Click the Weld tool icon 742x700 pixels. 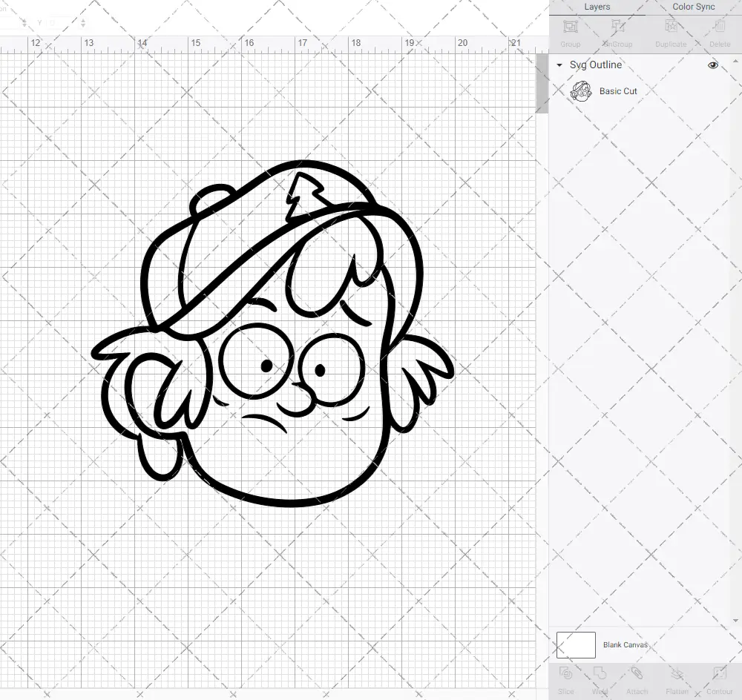[601, 677]
